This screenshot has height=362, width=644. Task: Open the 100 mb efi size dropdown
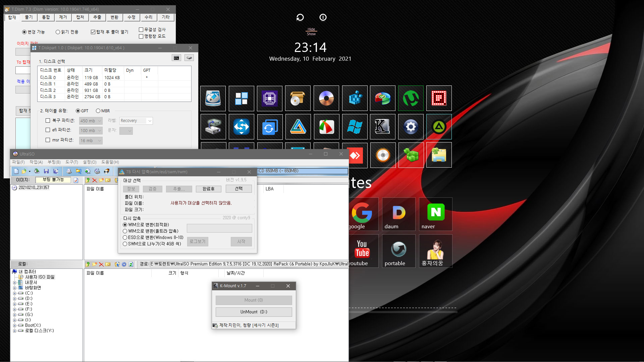tap(91, 130)
